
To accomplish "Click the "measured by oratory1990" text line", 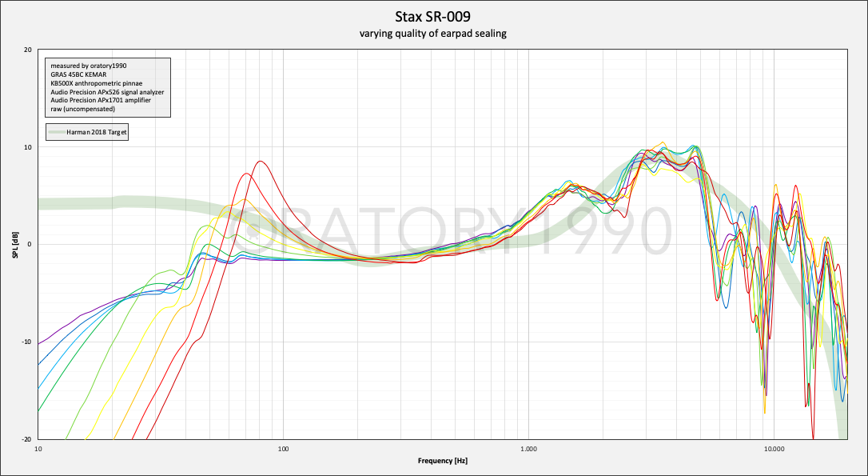I will click(x=88, y=66).
